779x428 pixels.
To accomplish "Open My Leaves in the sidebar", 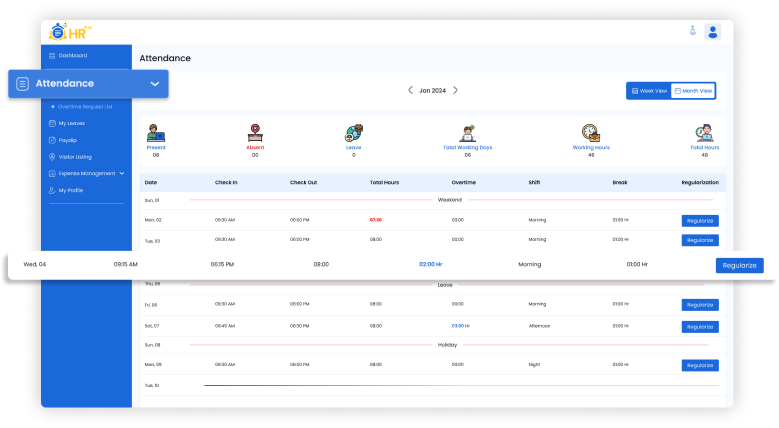I will point(73,123).
